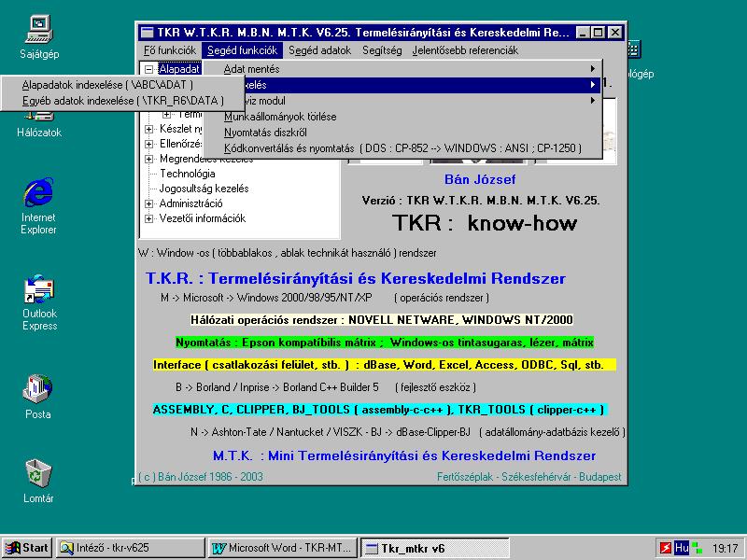The width and height of the screenshot is (747, 560).
Task: Click the Verzió : TKR W.T.K.R. line
Action: point(480,201)
